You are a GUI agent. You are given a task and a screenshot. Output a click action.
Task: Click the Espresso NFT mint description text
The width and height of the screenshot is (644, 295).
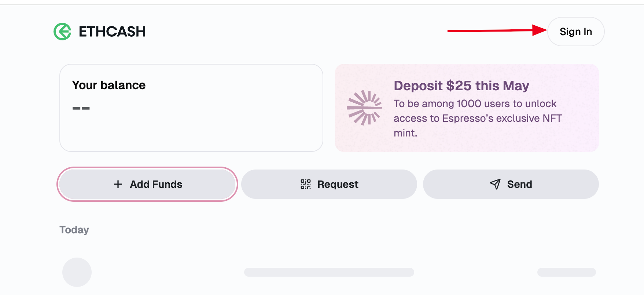click(477, 118)
